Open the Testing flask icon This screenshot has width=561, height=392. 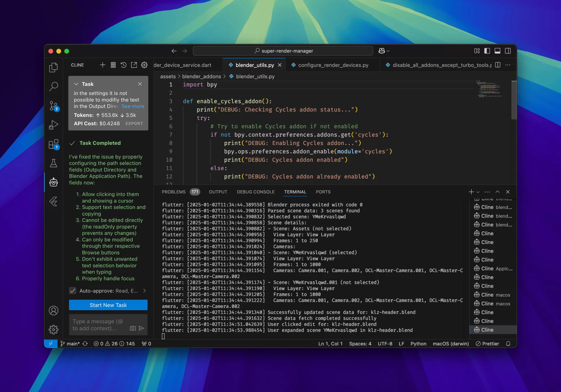(53, 163)
